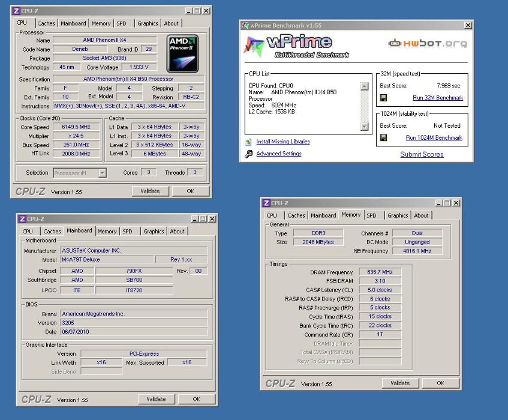Click the memory Size value 2048 MBytes
This screenshot has height=420, width=508.
(318, 242)
